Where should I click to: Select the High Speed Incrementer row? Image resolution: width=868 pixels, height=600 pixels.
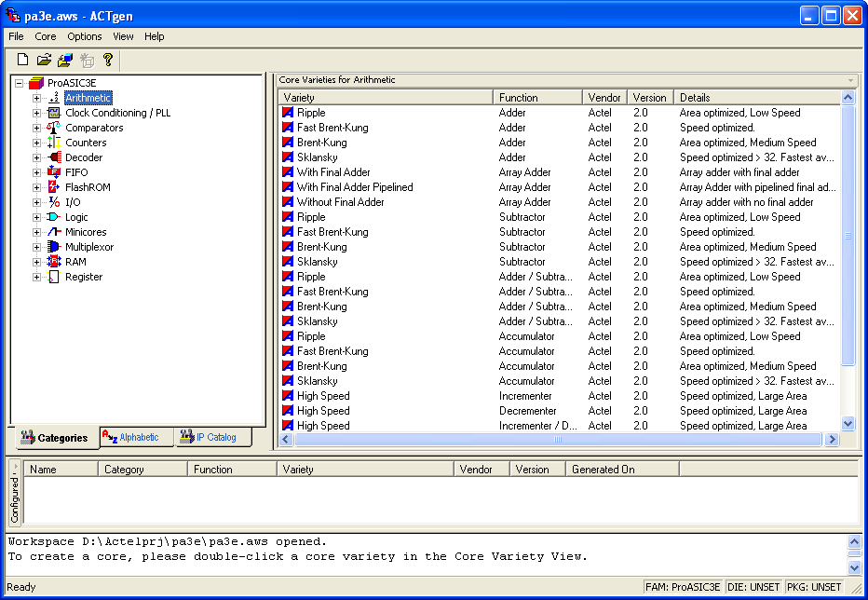click(x=559, y=396)
